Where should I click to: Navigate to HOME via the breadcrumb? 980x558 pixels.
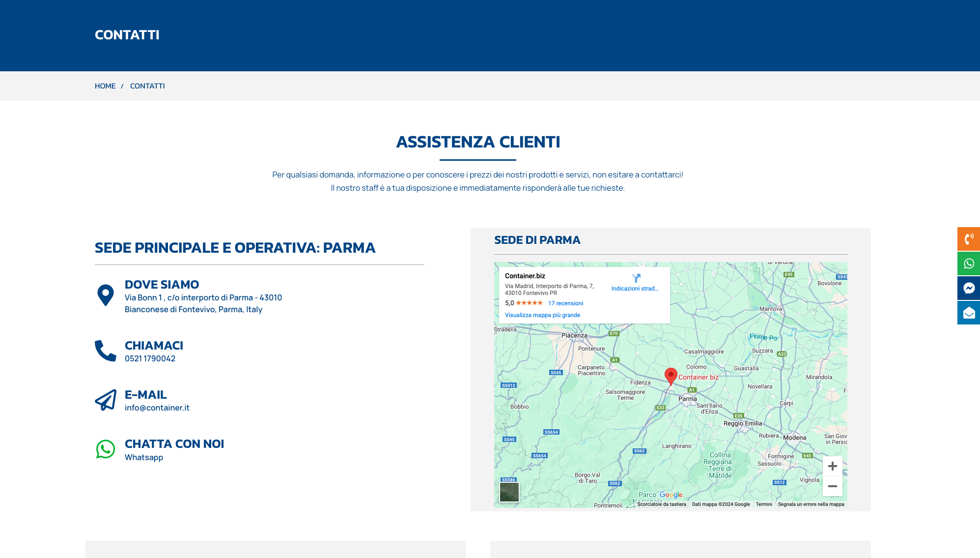(x=105, y=86)
